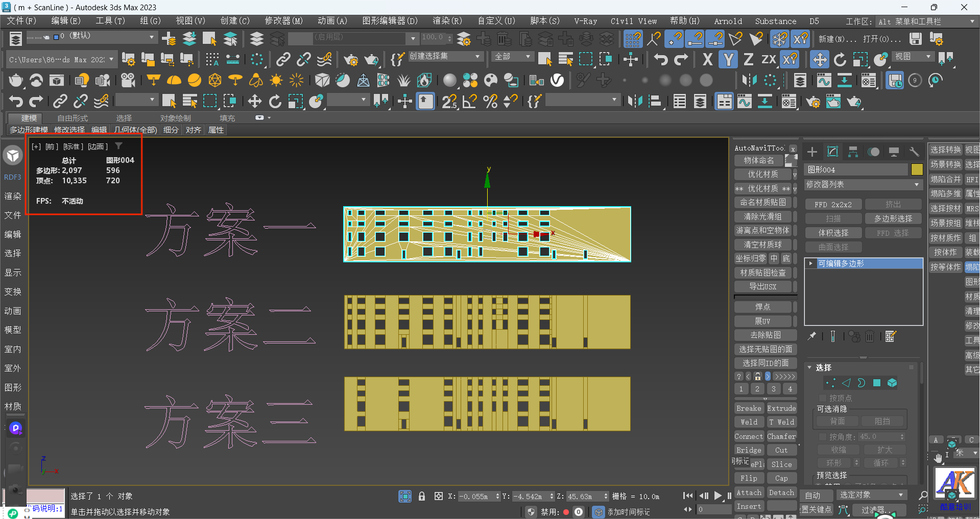The height and width of the screenshot is (519, 980).
Task: Toggle 自动 auto key mode
Action: pos(817,495)
